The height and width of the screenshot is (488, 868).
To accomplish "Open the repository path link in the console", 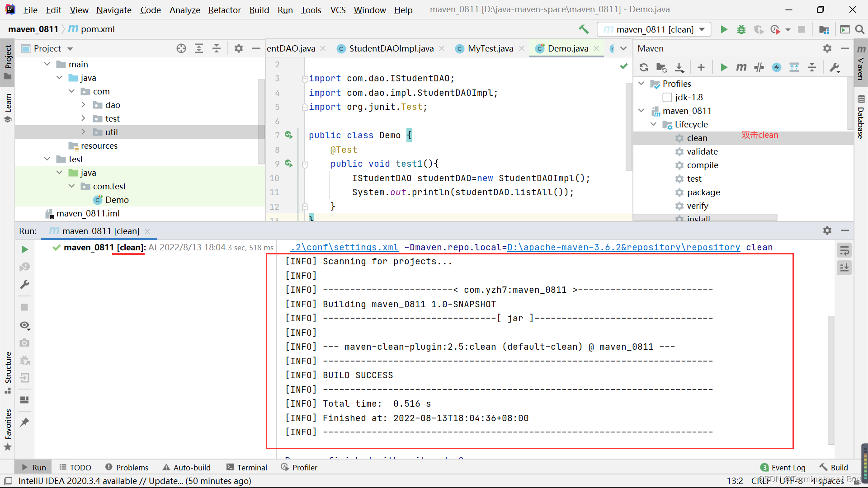I will point(624,247).
